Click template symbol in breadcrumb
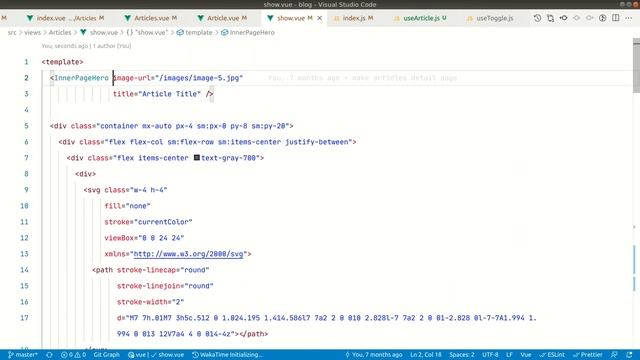The height and width of the screenshot is (360, 640). pos(195,32)
